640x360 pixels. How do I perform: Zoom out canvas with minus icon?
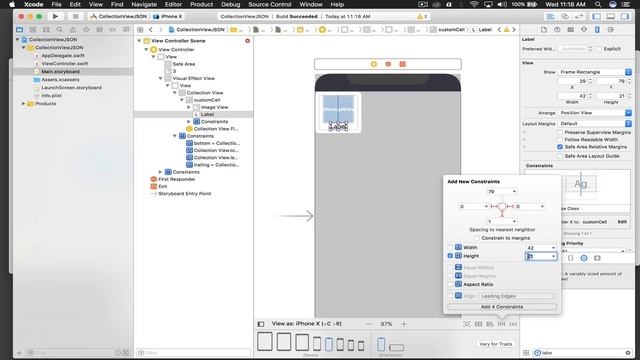(369, 324)
